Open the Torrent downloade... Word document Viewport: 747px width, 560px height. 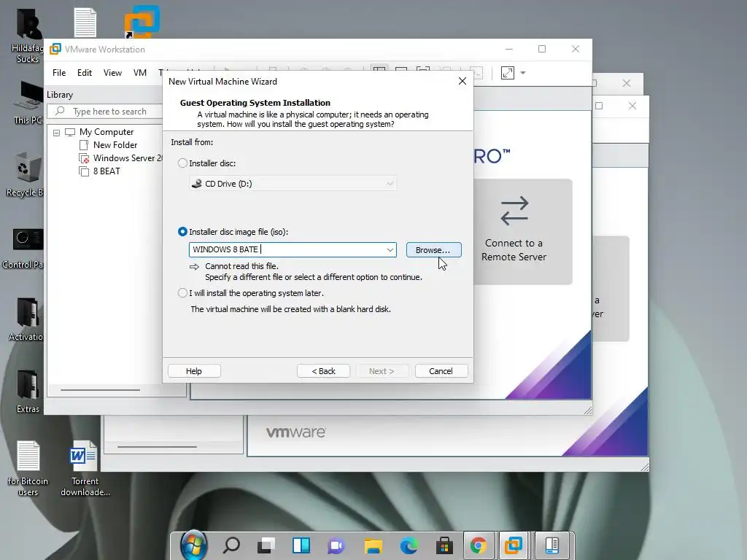pos(85,468)
